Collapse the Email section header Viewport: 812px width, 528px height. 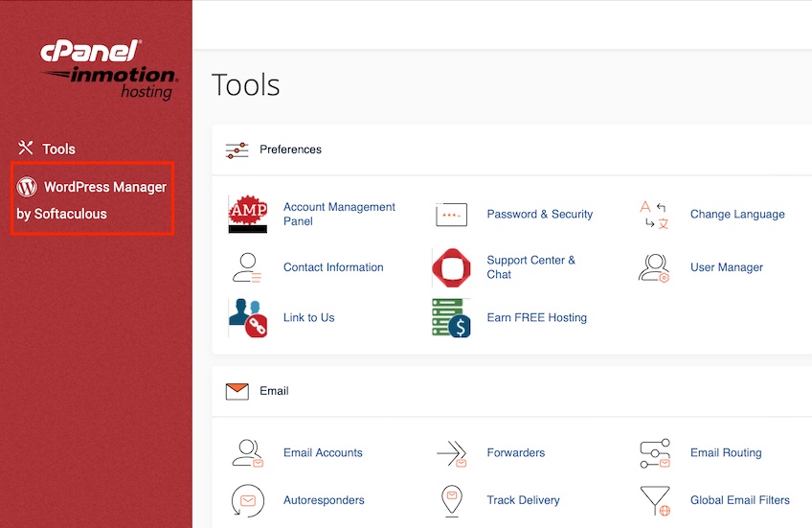tap(511, 391)
